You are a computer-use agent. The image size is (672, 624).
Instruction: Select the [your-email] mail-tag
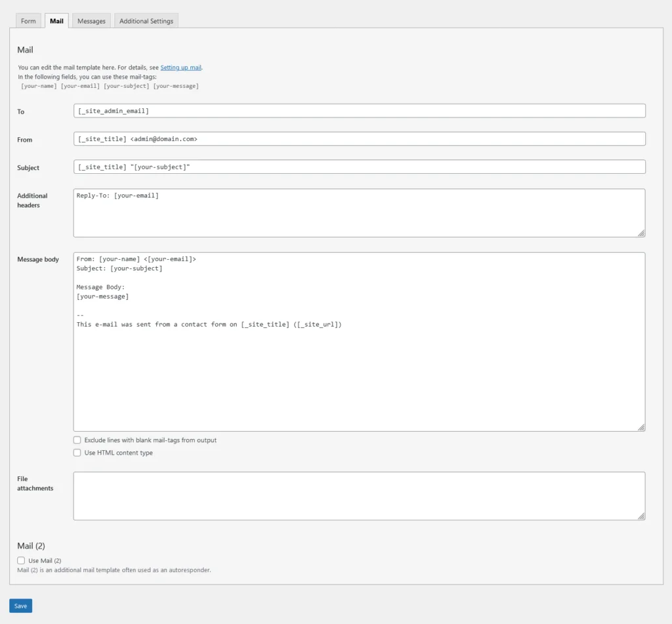coord(80,86)
